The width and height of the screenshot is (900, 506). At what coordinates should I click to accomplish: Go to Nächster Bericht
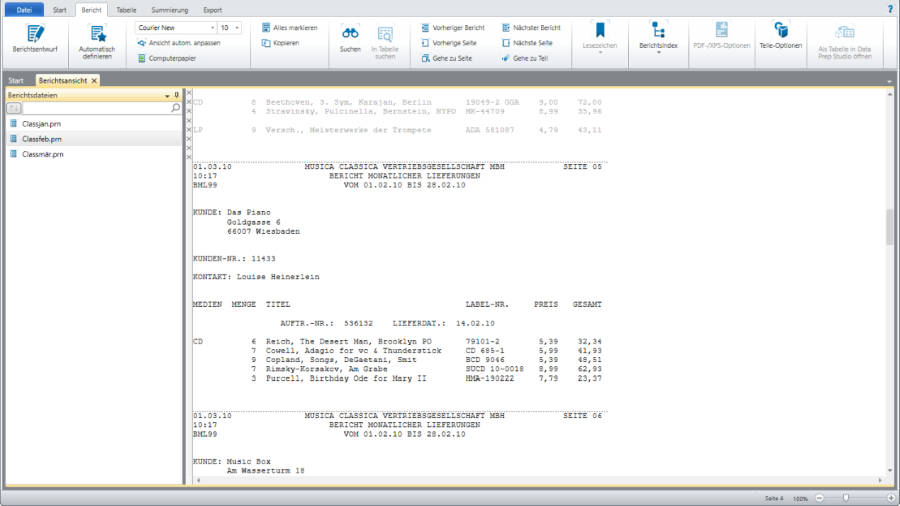pos(531,28)
